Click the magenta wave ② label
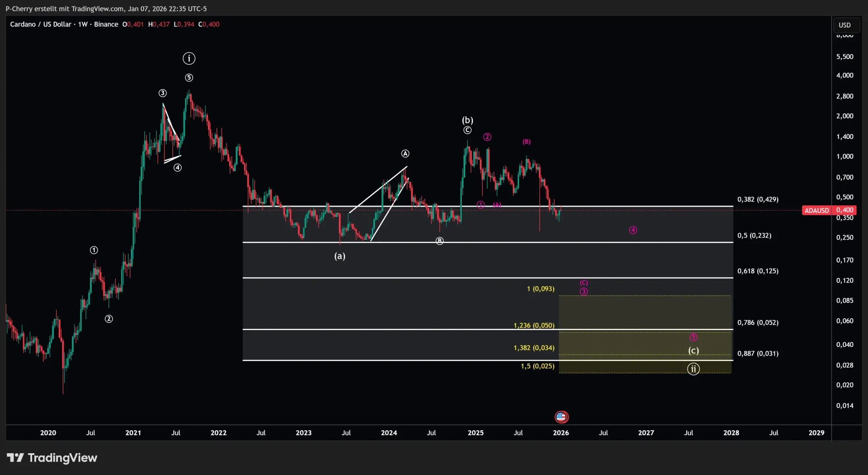 point(487,137)
